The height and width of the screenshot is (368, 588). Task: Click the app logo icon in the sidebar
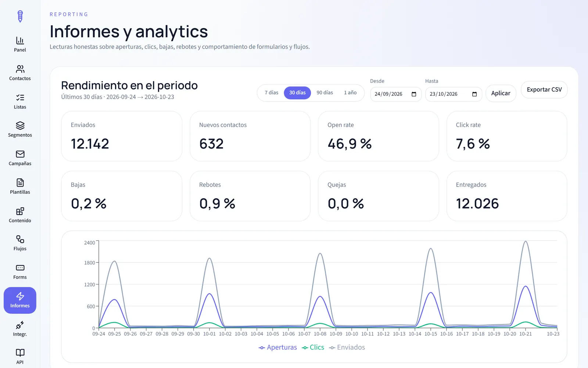(x=20, y=16)
